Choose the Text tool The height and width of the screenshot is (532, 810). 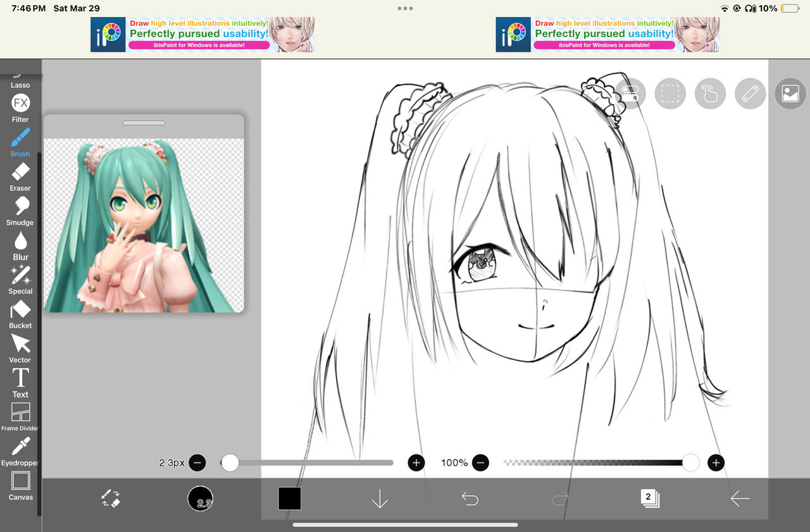pos(20,383)
